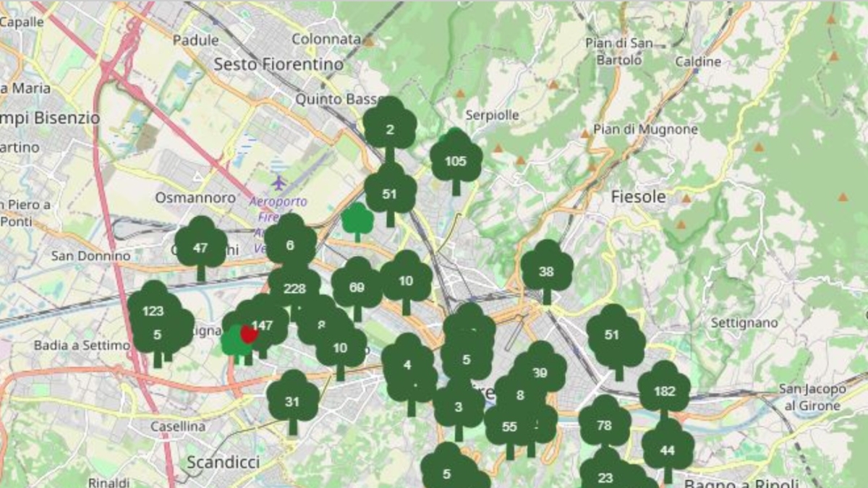Select the tree cluster showing 78
868x488 pixels.
[603, 426]
